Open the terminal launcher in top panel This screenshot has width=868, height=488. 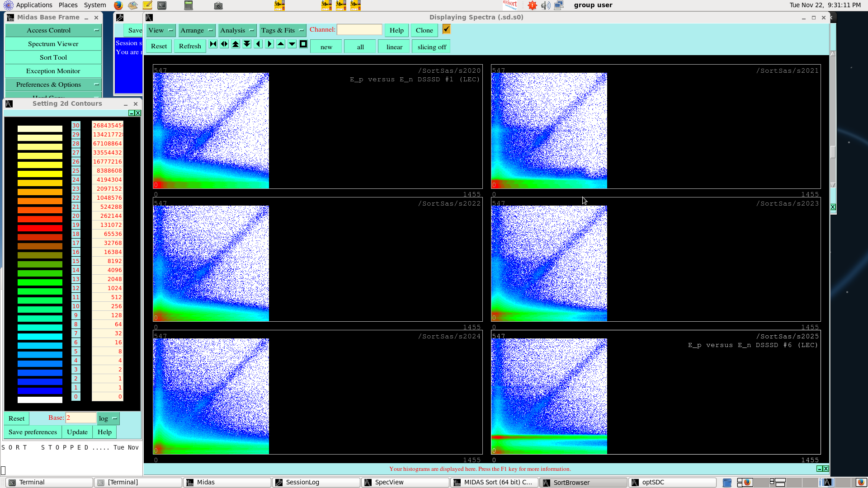162,5
